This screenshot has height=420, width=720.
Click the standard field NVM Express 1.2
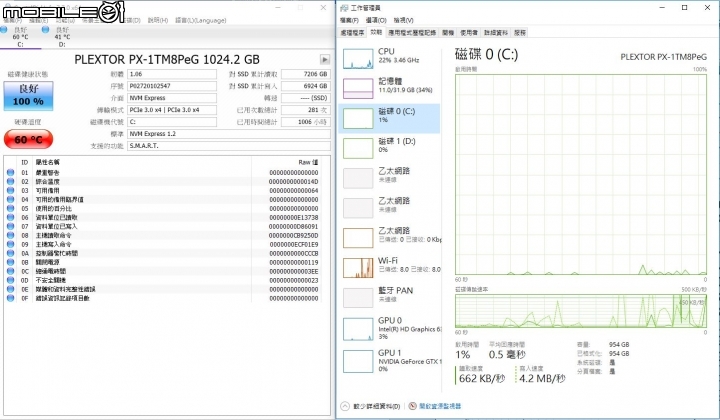click(229, 134)
